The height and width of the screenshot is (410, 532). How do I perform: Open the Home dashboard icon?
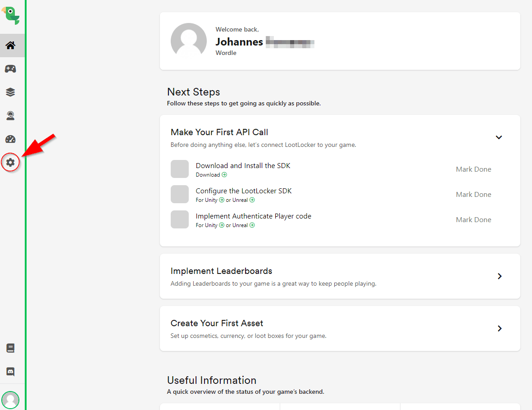click(x=11, y=46)
